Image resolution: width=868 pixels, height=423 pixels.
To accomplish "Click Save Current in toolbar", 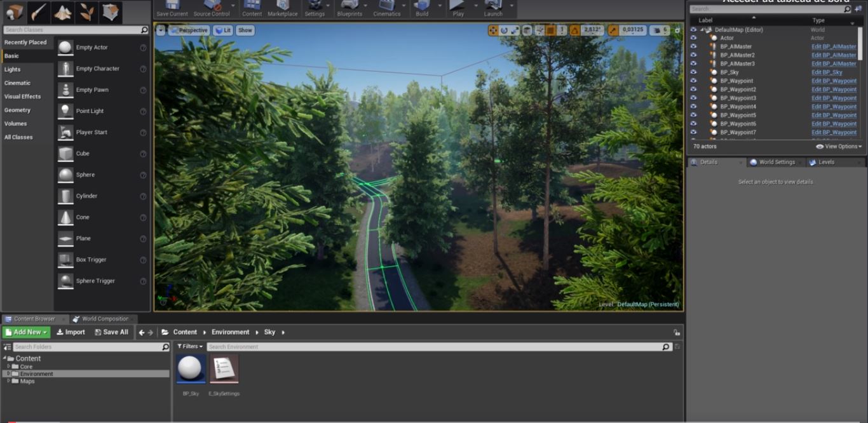I will 172,8.
